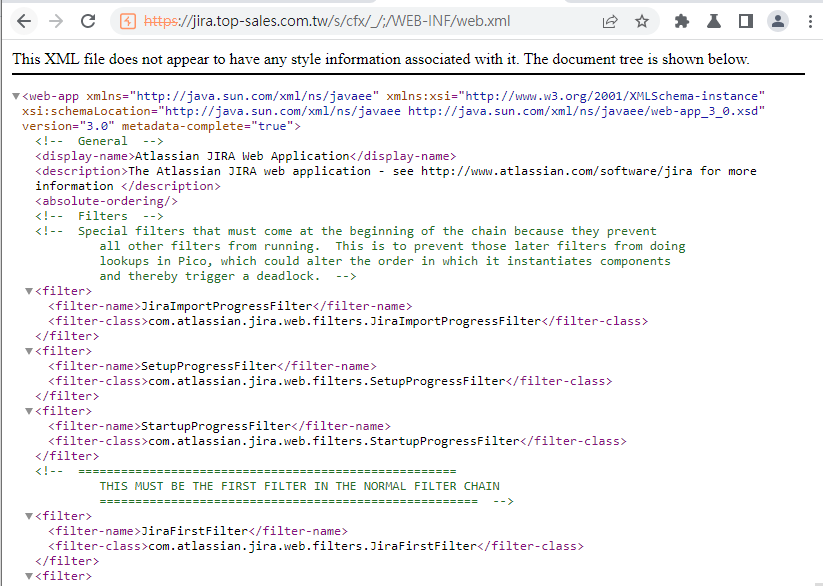
Task: Click the SetupProgressFilter filter-name text
Action: pyautogui.click(x=209, y=366)
